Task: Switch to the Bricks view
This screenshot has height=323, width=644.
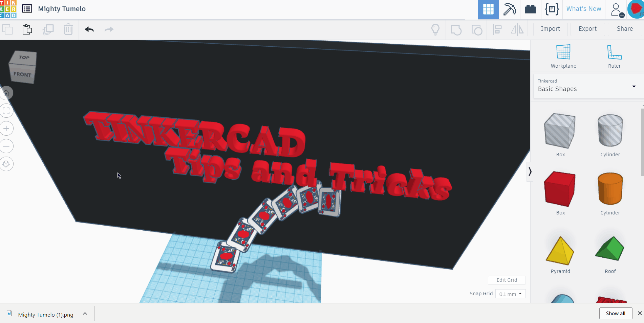Action: [x=530, y=9]
